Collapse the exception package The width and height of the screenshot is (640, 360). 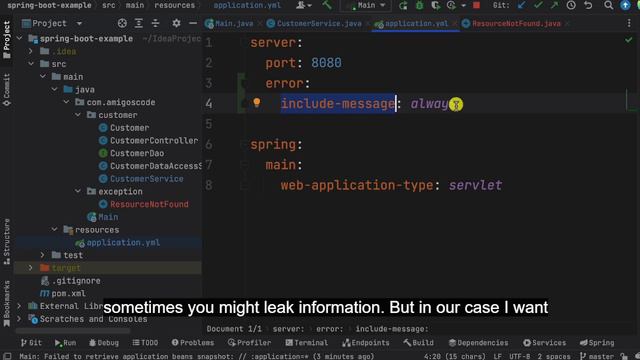pyautogui.click(x=78, y=191)
